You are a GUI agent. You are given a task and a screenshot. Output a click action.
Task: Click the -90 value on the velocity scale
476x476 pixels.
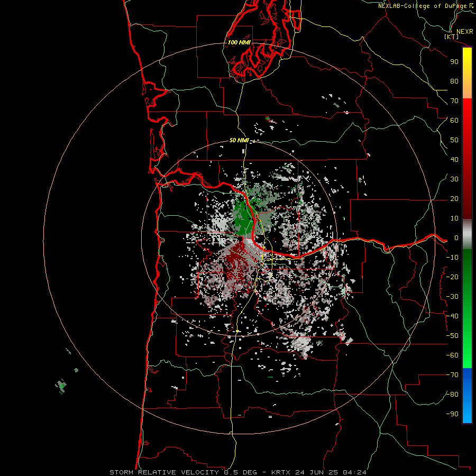pos(452,414)
